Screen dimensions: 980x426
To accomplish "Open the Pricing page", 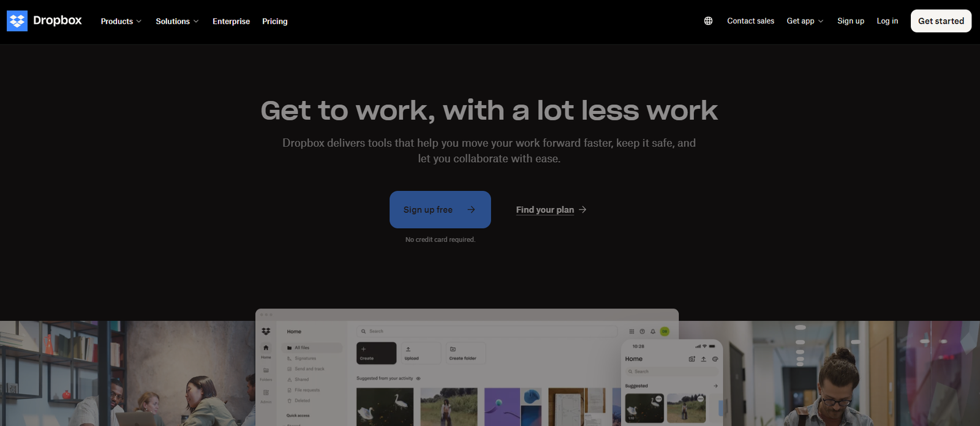I will 274,21.
